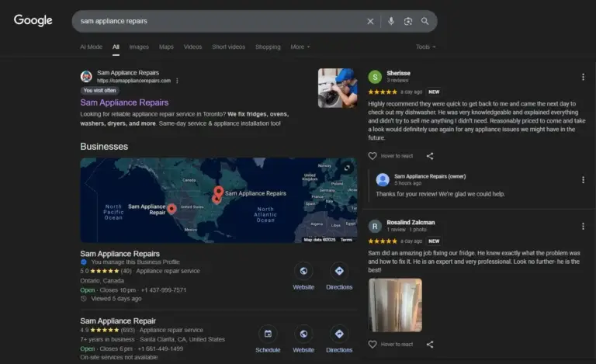Clear the search box text
596x364 pixels.
pos(370,21)
